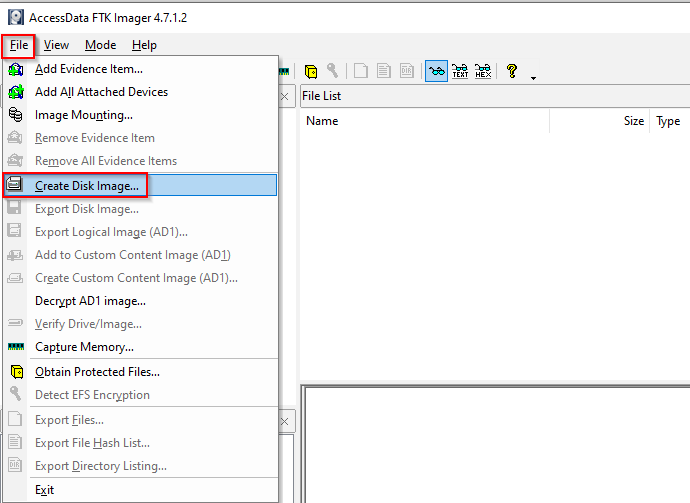Viewport: 690px width, 503px height.
Task: Click Export Directory Listing entry
Action: coord(141,466)
